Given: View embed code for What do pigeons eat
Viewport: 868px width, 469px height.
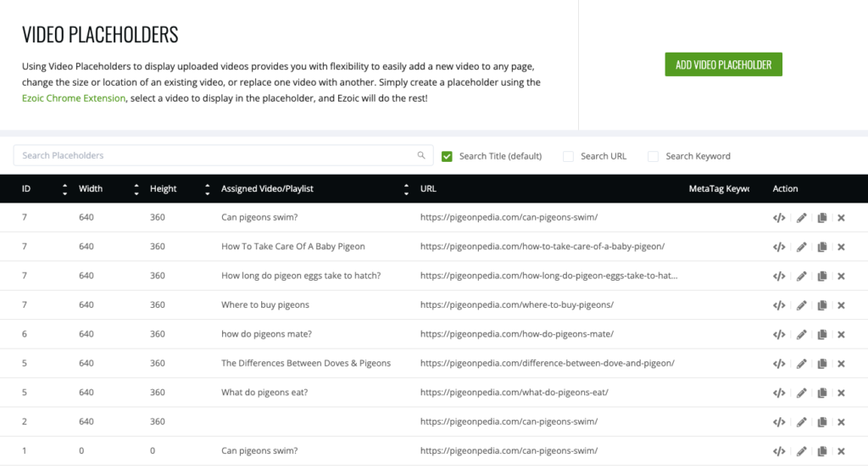Looking at the screenshot, I should point(779,393).
